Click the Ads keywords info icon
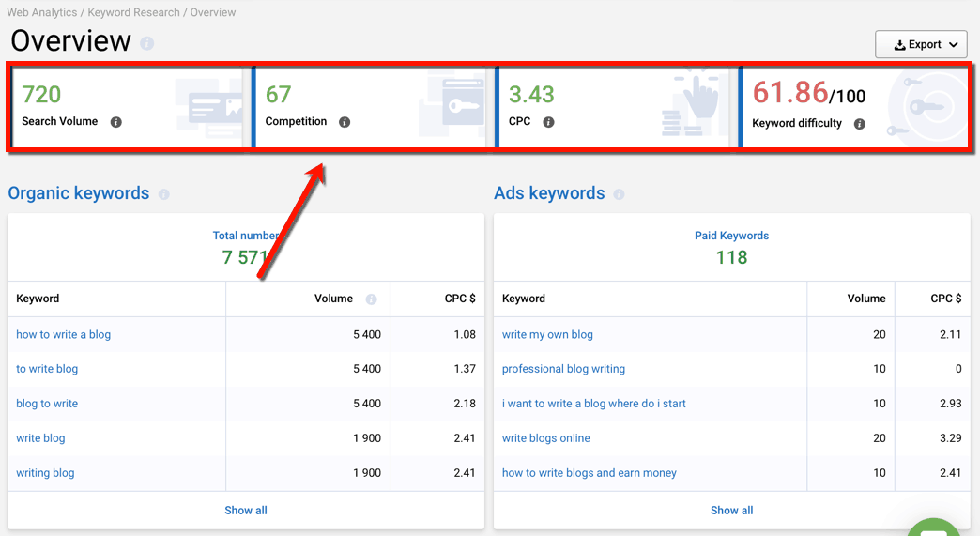This screenshot has width=980, height=536. click(x=619, y=194)
